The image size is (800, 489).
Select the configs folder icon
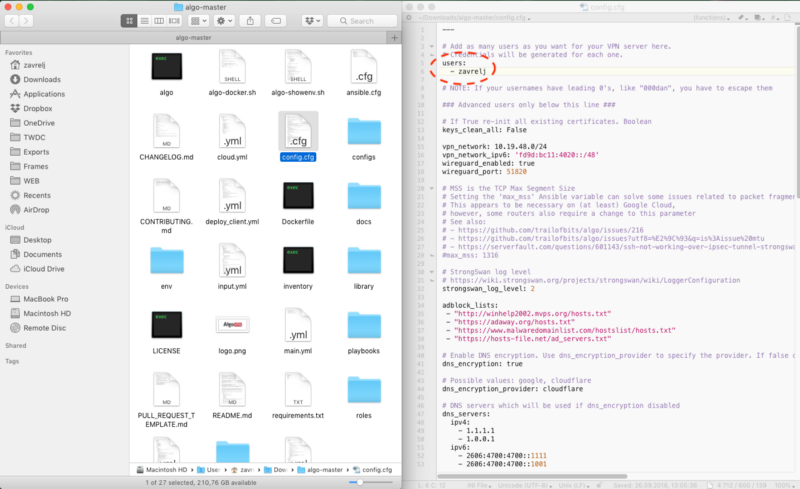[x=364, y=132]
